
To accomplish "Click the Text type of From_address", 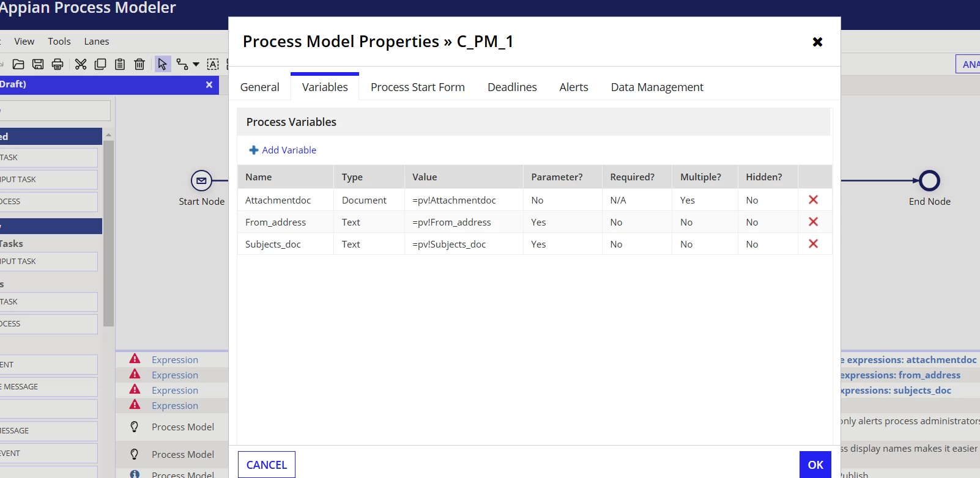I will pyautogui.click(x=351, y=222).
